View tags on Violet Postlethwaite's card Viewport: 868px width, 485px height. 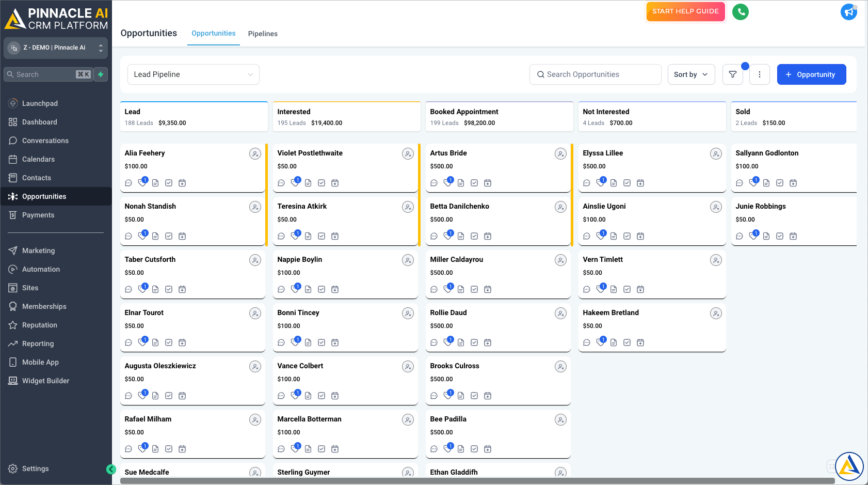(295, 182)
